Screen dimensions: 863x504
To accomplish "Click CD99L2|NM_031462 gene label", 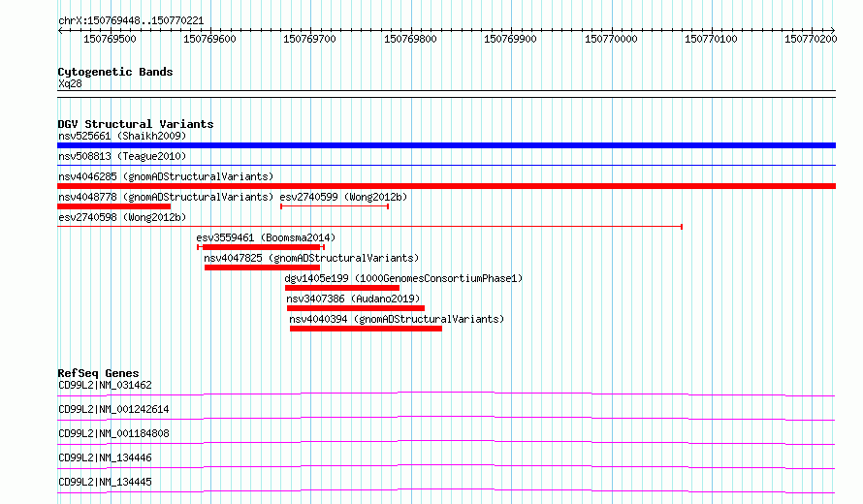I will point(105,385).
